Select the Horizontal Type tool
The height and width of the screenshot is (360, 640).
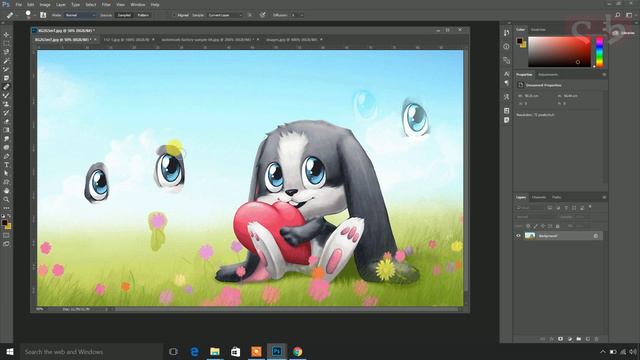(6, 164)
